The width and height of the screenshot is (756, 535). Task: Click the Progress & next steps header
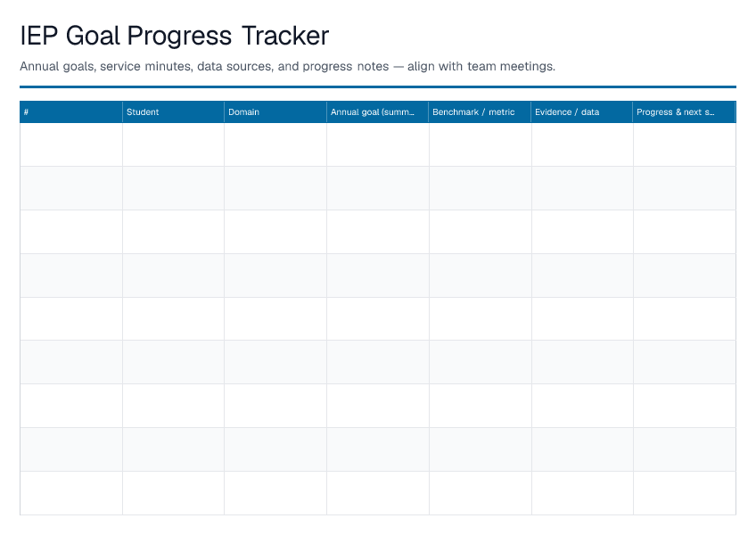pyautogui.click(x=684, y=112)
